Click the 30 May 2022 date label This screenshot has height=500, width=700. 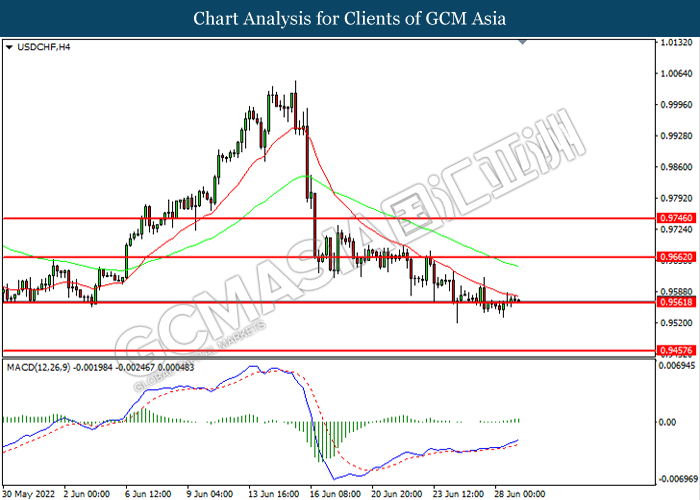tap(29, 494)
